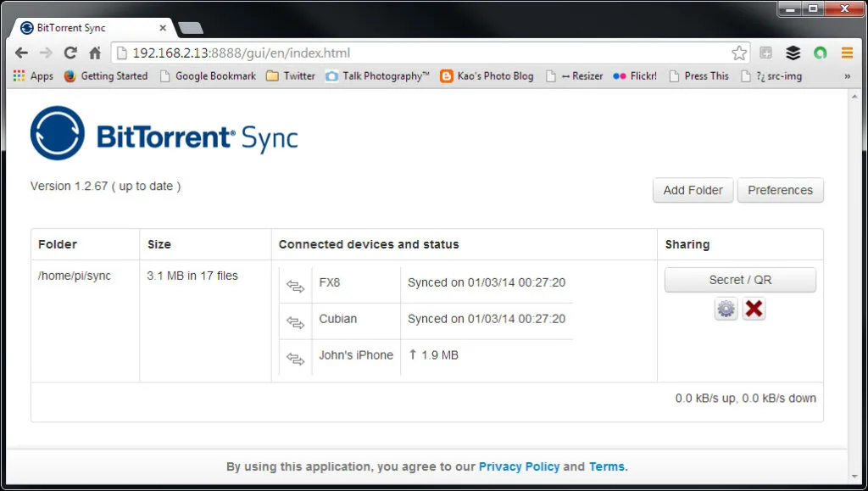The image size is (868, 491).
Task: Open the Chrome hamburger menu
Action: (x=847, y=53)
